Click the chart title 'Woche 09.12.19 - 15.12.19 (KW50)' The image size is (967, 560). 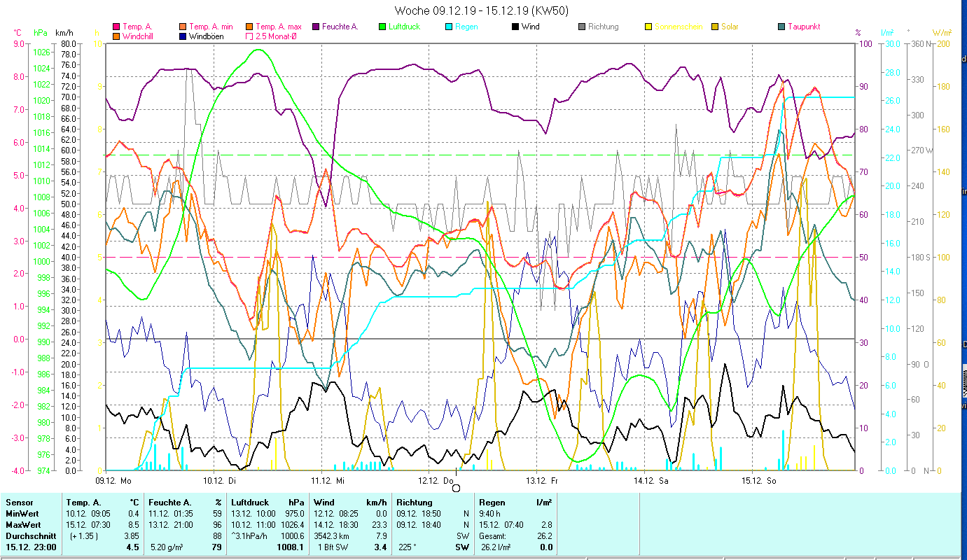[482, 10]
